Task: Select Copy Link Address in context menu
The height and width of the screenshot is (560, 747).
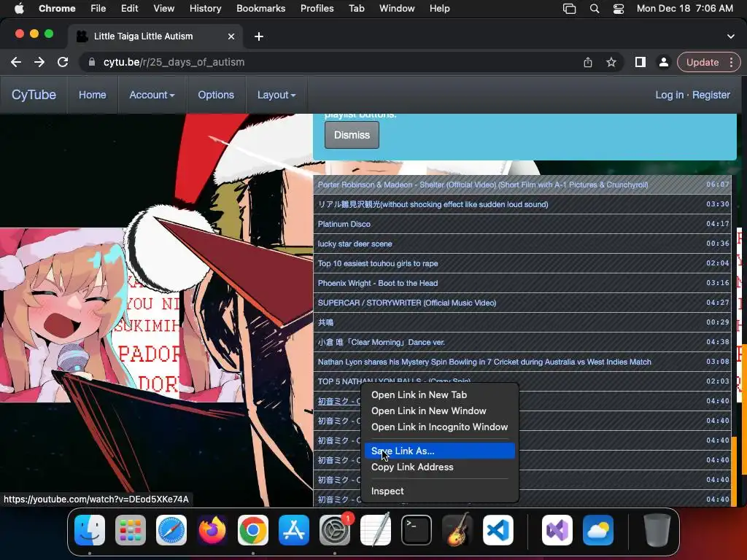Action: click(439, 467)
